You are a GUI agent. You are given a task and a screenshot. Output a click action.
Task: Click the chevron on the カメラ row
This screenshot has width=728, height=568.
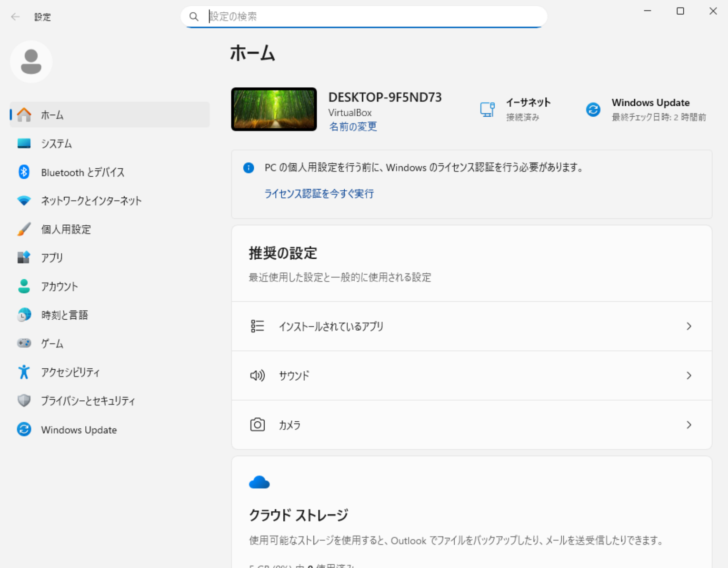click(688, 425)
